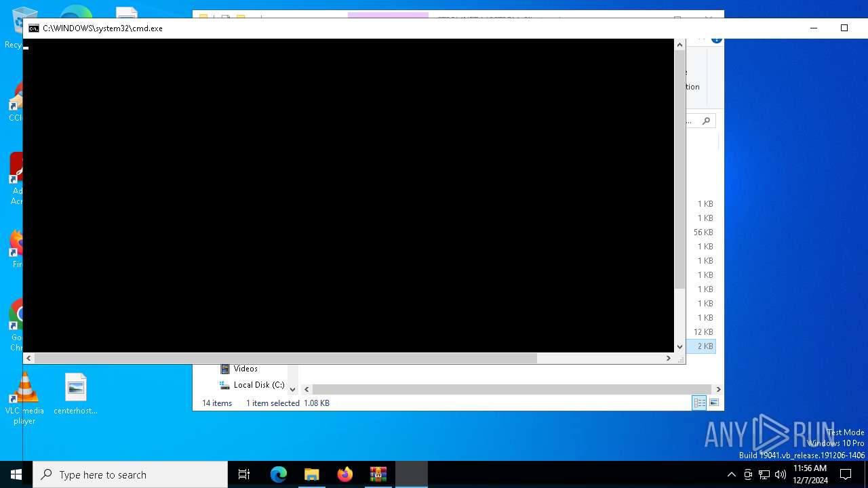Screen dimensions: 868x488
Task: Click the network tray icon
Action: click(x=764, y=474)
